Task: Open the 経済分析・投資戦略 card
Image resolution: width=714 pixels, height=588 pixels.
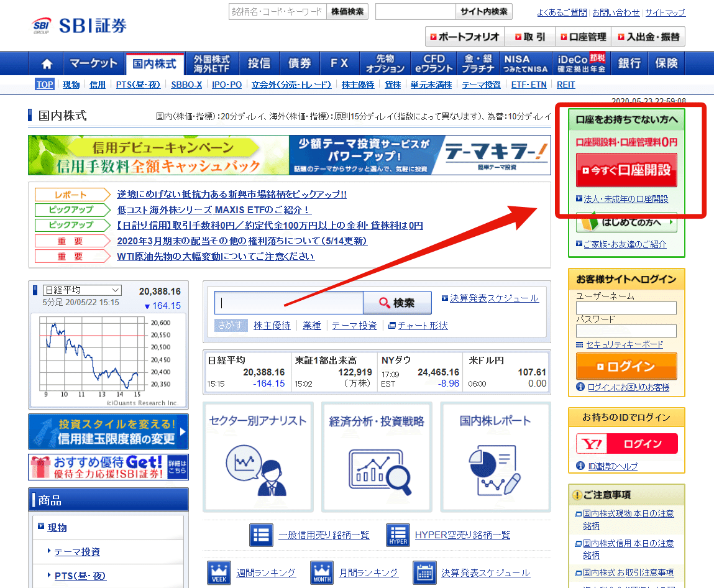Action: (377, 457)
